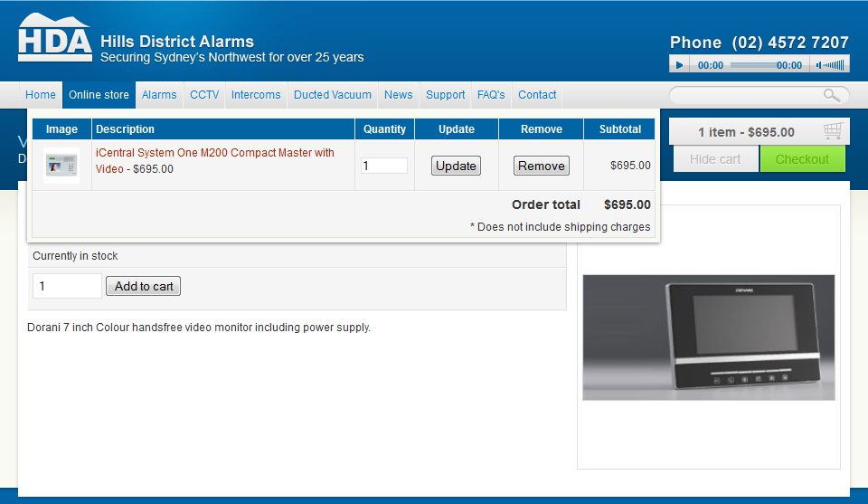Click the 'Currently in stock' text
The image size is (868, 504).
coord(75,256)
